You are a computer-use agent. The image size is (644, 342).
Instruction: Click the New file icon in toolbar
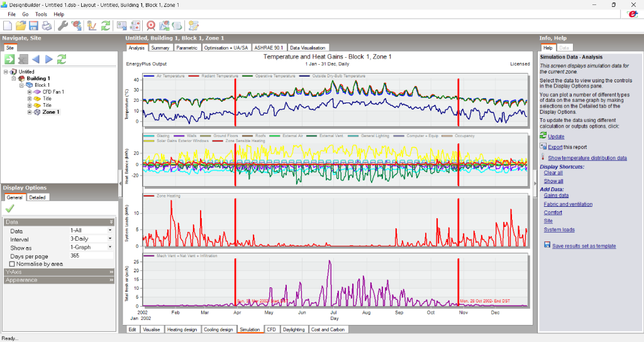pos(8,25)
